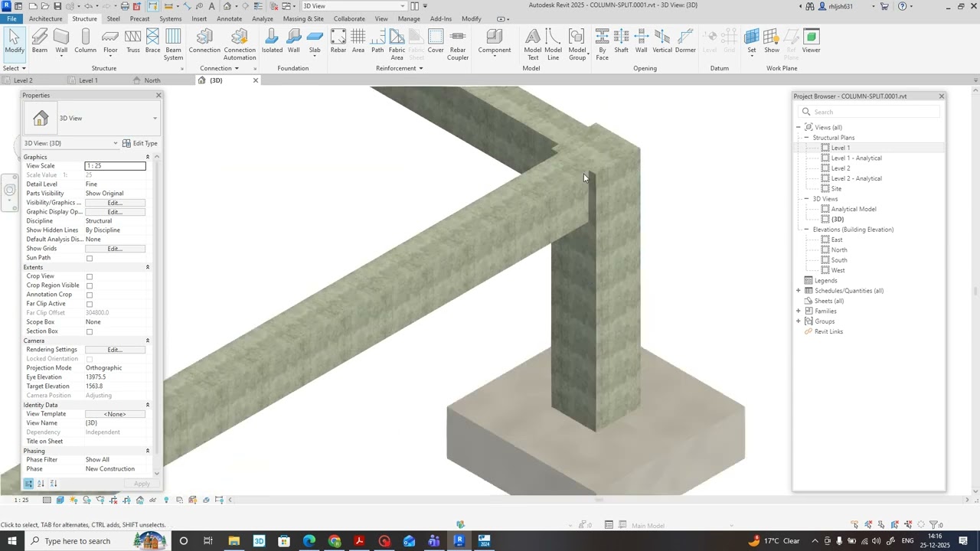Click the View Template <None> button
The width and height of the screenshot is (980, 551).
(x=115, y=414)
